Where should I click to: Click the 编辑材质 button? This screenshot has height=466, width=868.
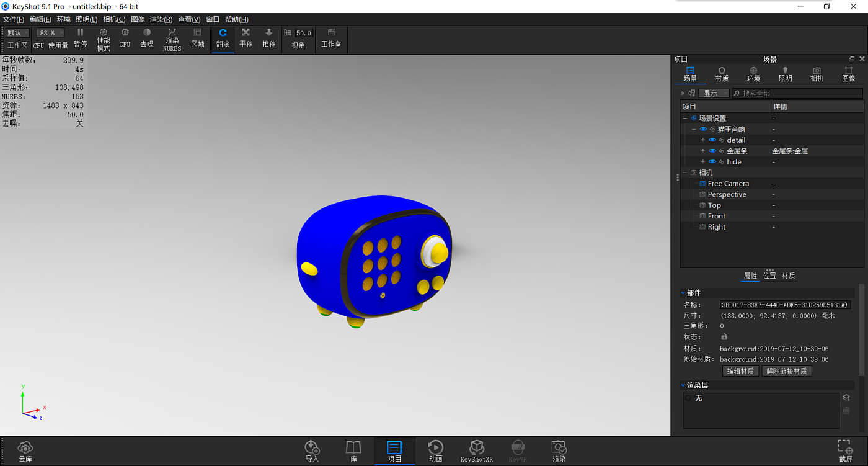740,371
